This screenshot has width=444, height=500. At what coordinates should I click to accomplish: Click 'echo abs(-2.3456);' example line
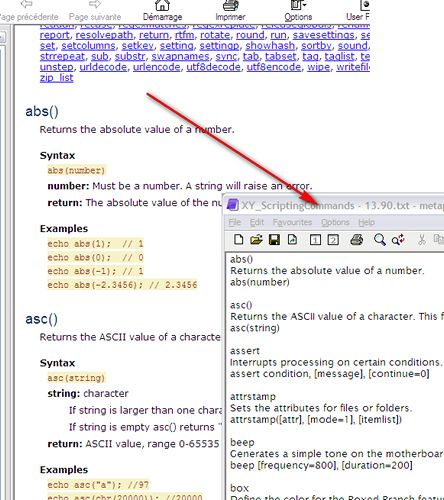tap(122, 285)
